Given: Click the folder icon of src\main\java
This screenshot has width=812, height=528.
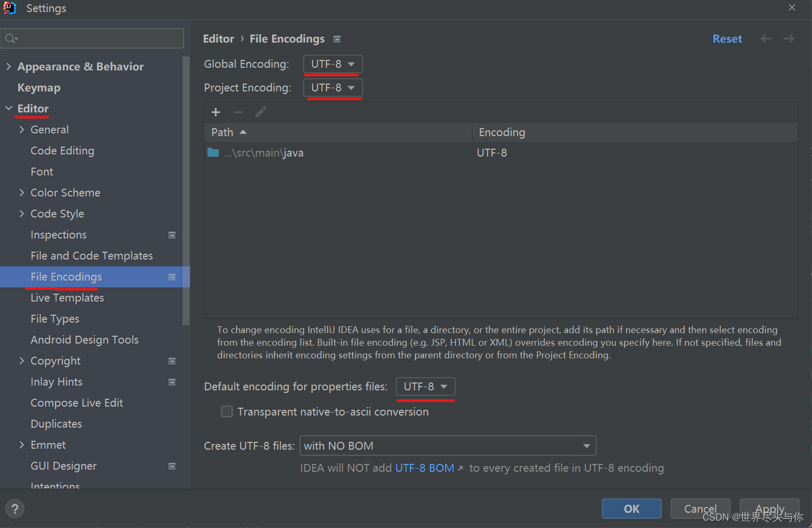Looking at the screenshot, I should pyautogui.click(x=213, y=152).
